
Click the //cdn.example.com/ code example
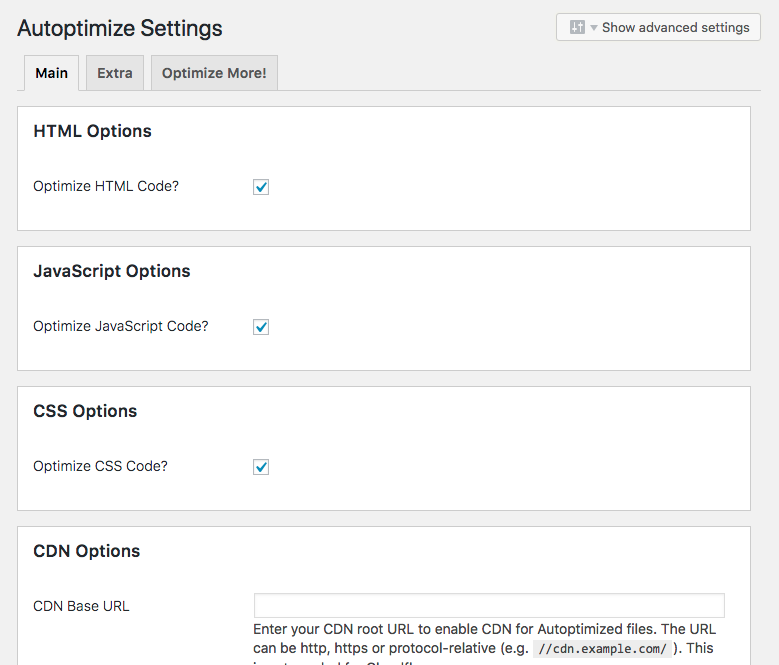(602, 649)
